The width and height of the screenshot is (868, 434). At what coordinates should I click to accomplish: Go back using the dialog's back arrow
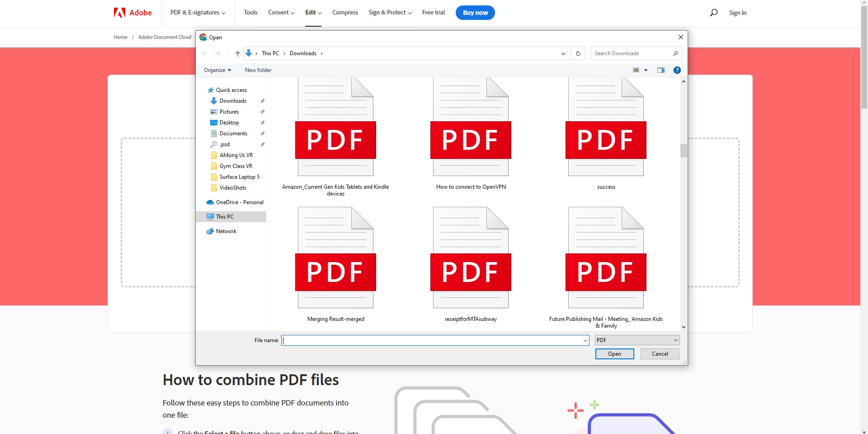[x=204, y=53]
